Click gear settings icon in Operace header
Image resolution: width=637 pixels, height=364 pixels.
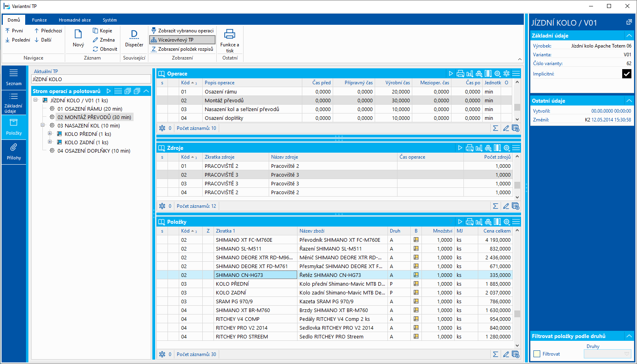click(x=497, y=74)
